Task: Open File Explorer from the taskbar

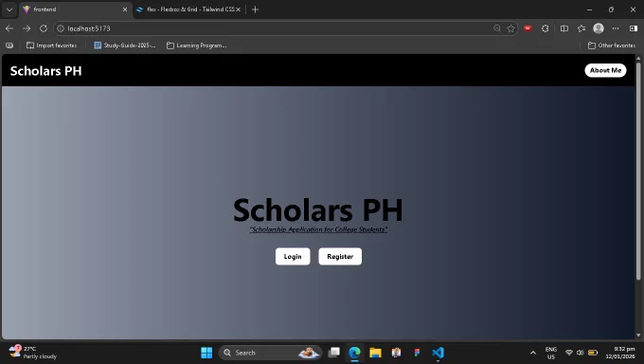Action: (x=375, y=353)
